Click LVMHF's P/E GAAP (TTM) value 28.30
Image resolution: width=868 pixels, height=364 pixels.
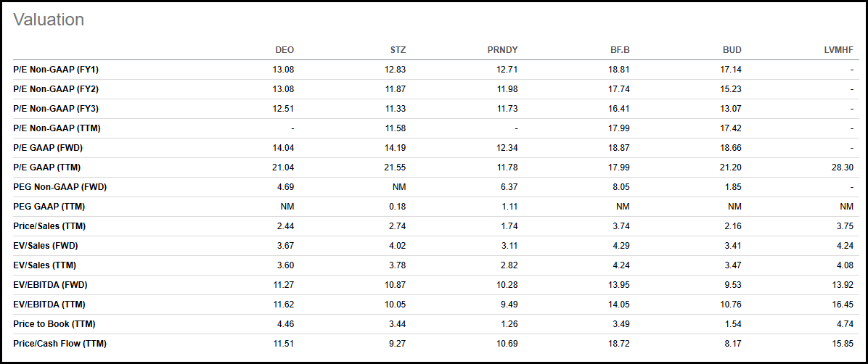tap(842, 167)
